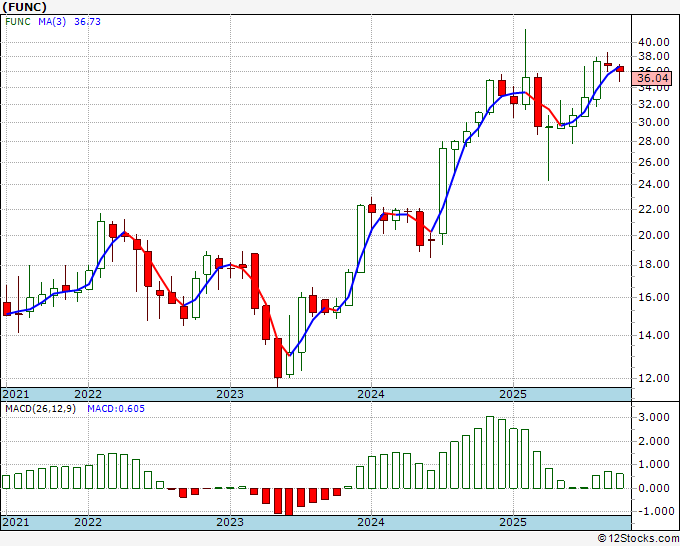Click the 22.00 price axis label
Image resolution: width=680 pixels, height=546 pixels.
coord(653,209)
